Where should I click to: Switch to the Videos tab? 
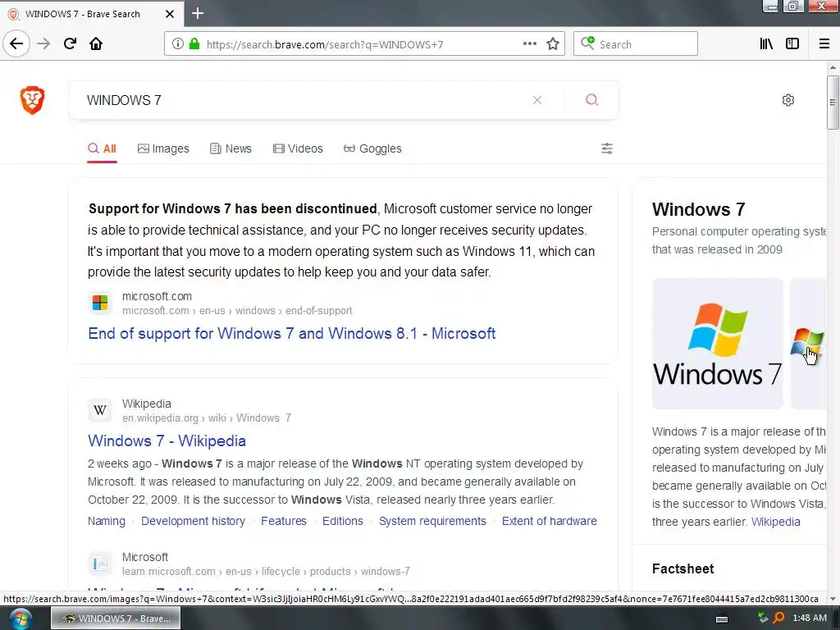click(298, 148)
